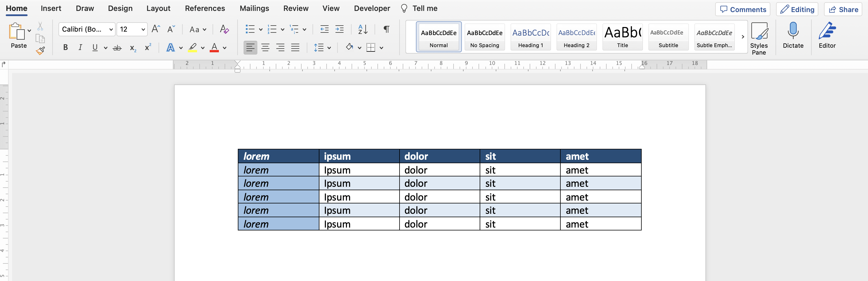
Task: Toggle bold formatting
Action: click(65, 47)
